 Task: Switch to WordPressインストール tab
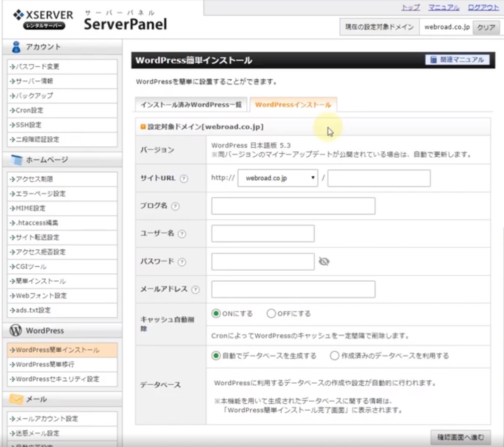point(293,105)
